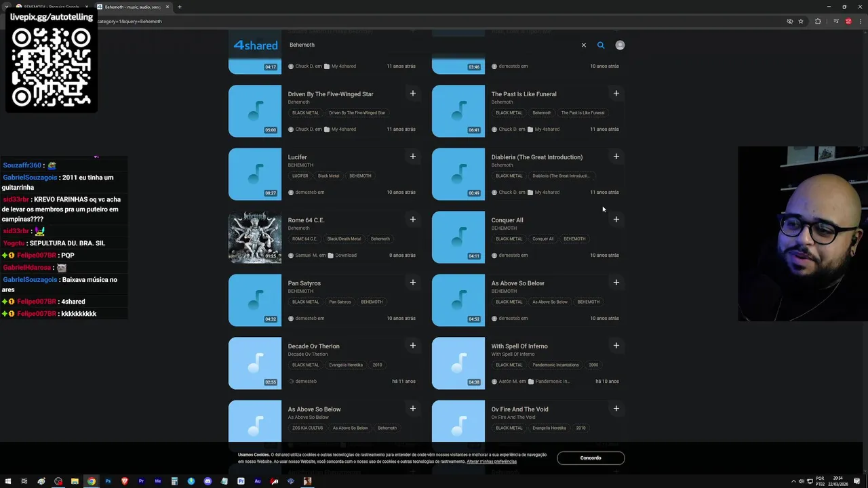Play the Lucifer track thumbnail
Viewport: 868px width, 488px height.
pyautogui.click(x=255, y=174)
